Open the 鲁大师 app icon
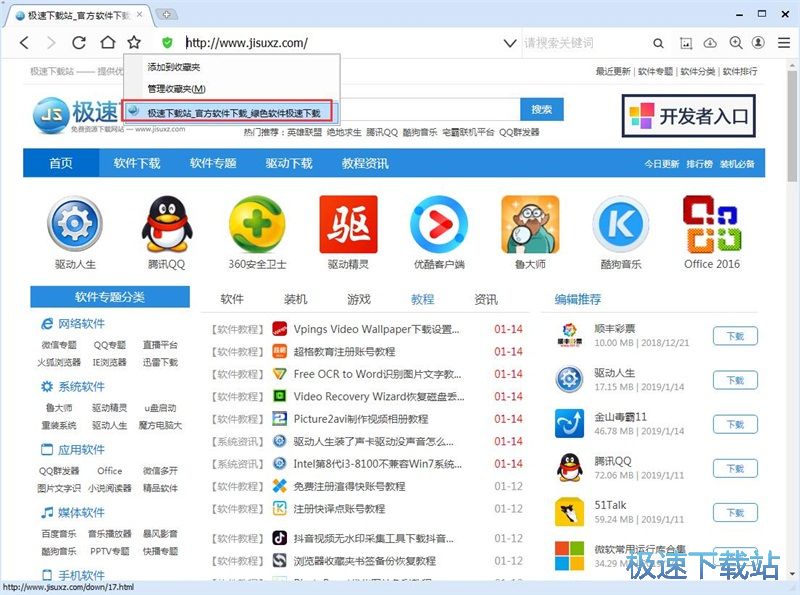This screenshot has width=800, height=595. pos(530,225)
